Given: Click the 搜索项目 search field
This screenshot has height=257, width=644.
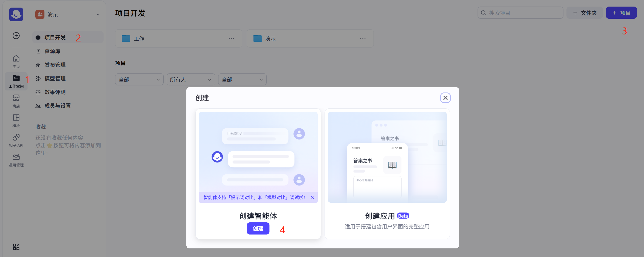Looking at the screenshot, I should [x=520, y=13].
